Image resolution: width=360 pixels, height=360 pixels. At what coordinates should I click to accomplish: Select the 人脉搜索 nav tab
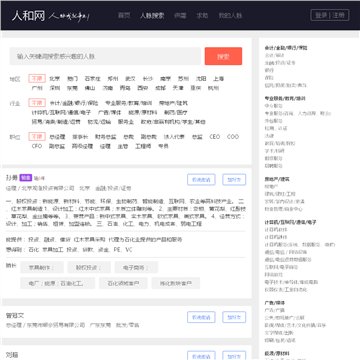coord(152,16)
